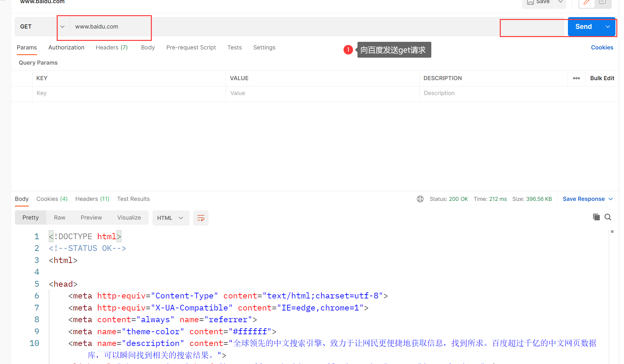
Task: Click the "Size: 396.56 KB" text
Action: 532,199
